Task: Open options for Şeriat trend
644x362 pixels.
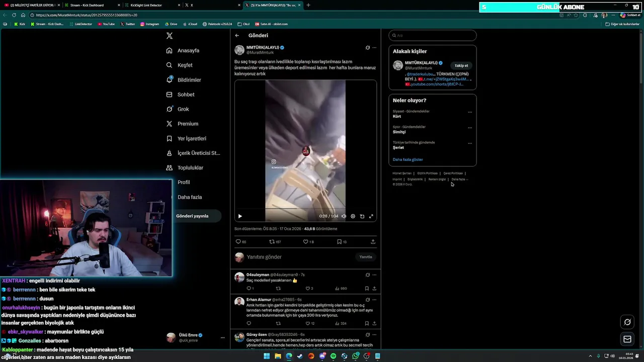Action: tap(470, 143)
